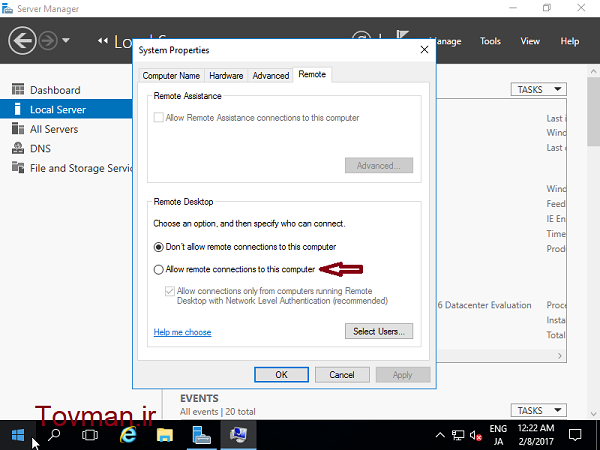
Task: Click the All Servers icon
Action: pyautogui.click(x=18, y=128)
